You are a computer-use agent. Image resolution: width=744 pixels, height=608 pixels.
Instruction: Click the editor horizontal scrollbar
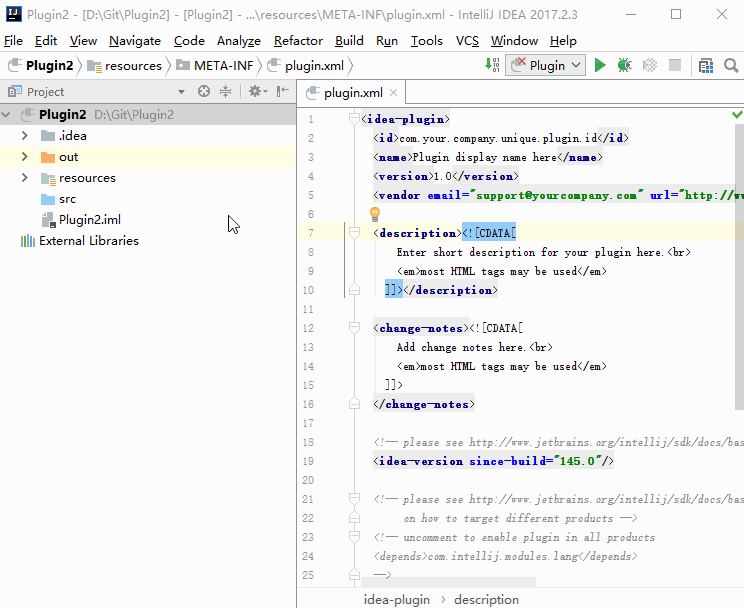pos(448,581)
